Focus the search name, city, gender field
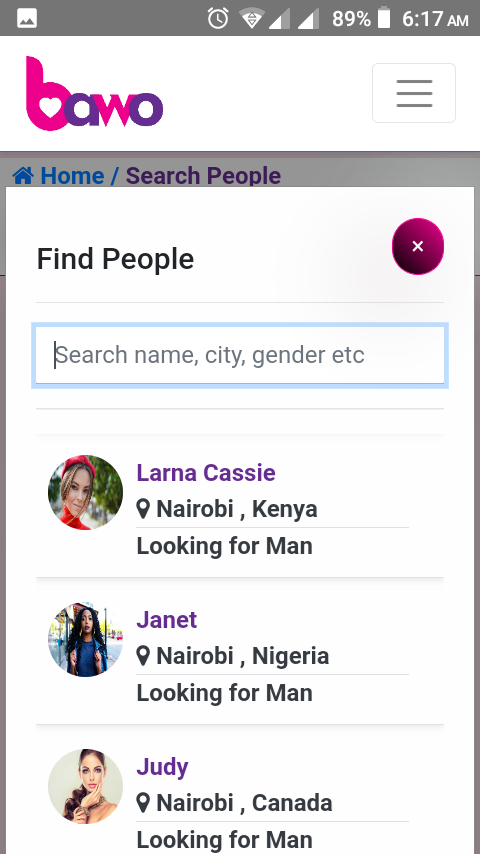The height and width of the screenshot is (854, 480). (240, 355)
